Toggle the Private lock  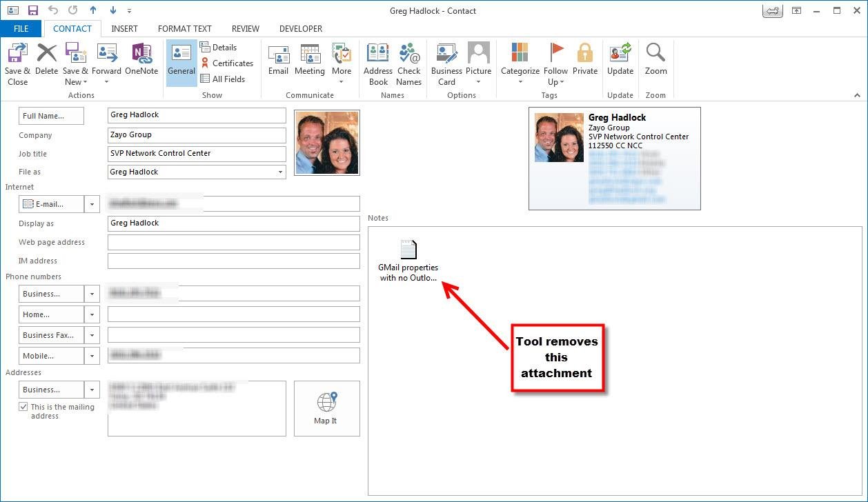coord(585,60)
